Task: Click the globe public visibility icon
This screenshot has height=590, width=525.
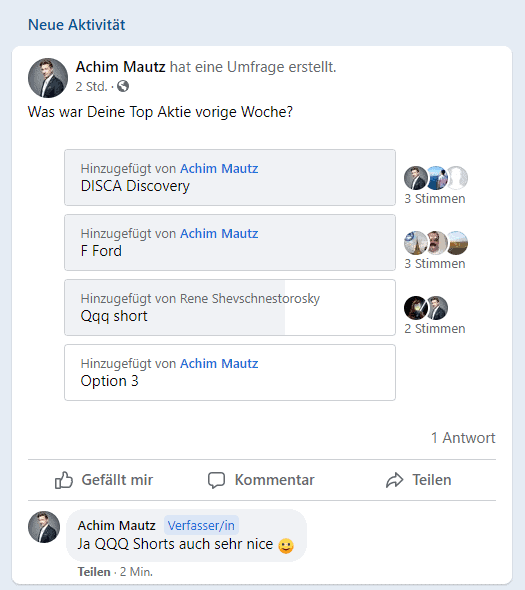Action: coord(123,86)
